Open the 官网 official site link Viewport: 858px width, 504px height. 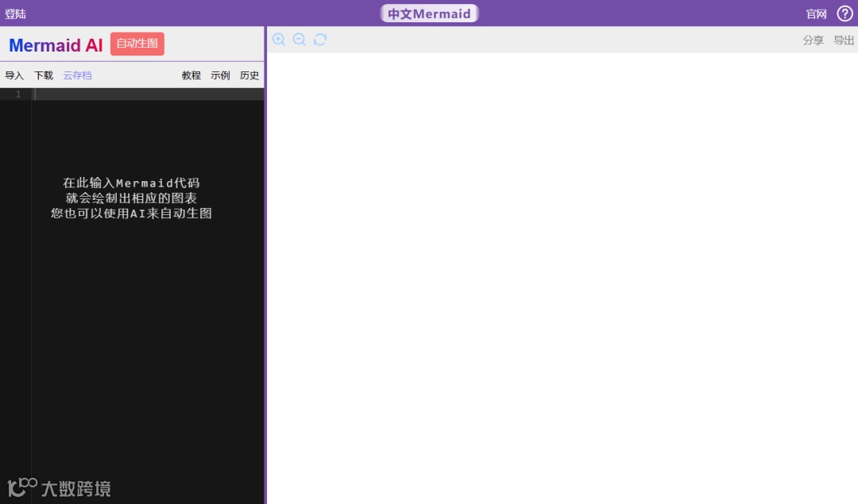point(816,14)
